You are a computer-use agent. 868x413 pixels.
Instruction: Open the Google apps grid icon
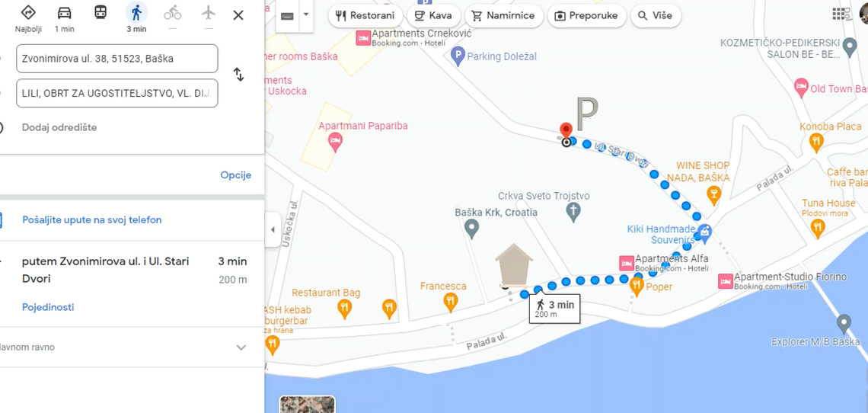point(838,13)
